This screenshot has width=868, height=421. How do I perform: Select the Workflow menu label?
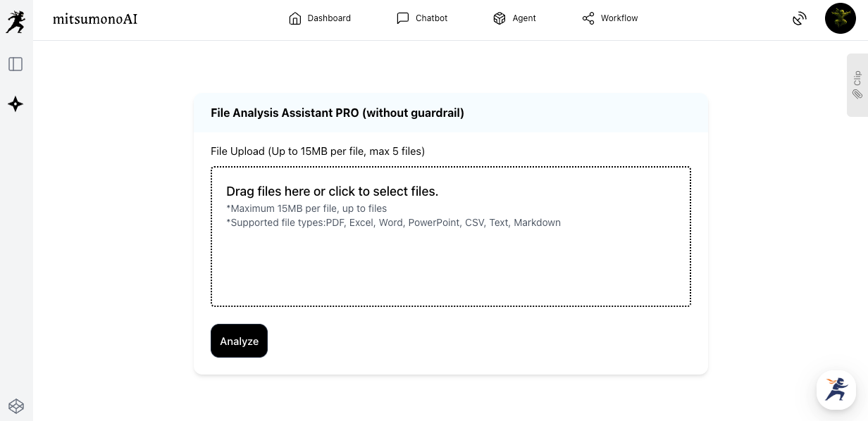click(619, 18)
